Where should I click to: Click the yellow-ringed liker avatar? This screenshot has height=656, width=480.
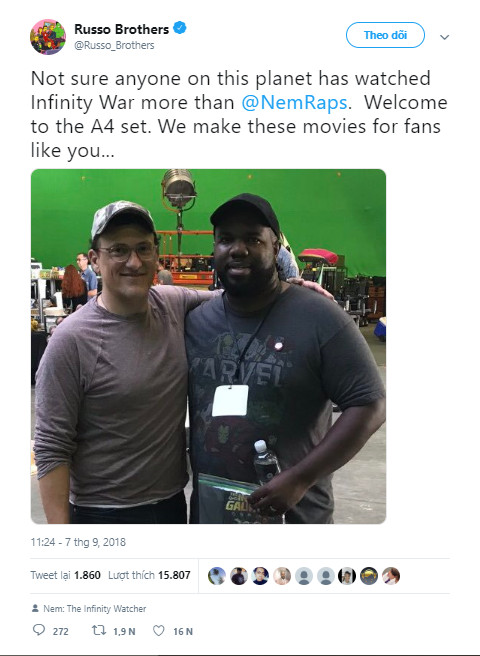tap(369, 576)
